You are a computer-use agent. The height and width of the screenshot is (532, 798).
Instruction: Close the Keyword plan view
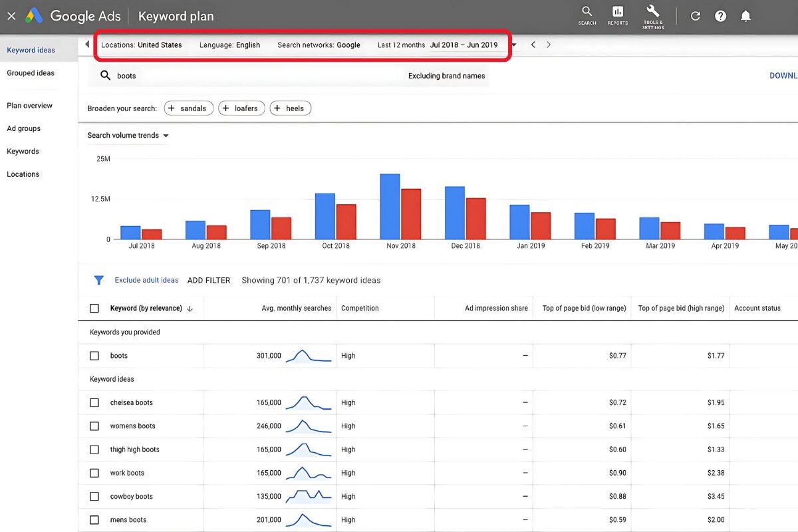(11, 16)
